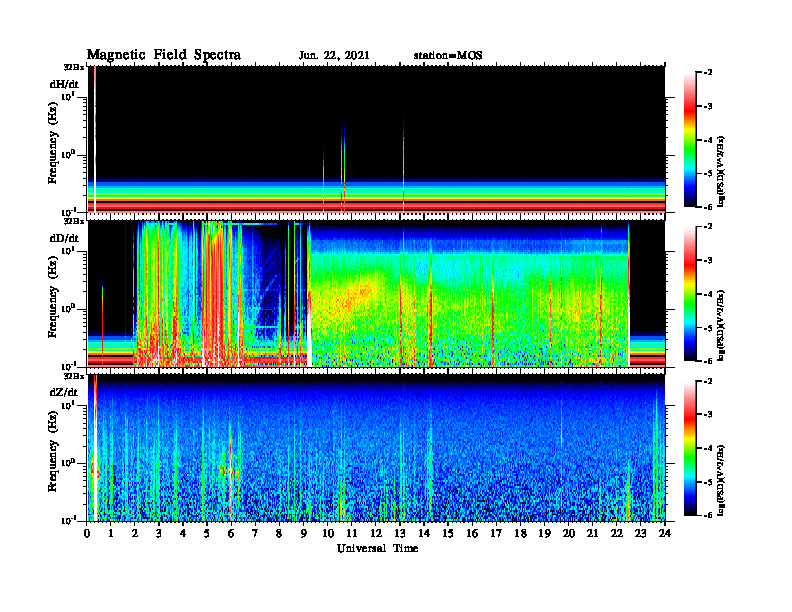Image resolution: width=792 pixels, height=612 pixels.
Task: Click the '-2' tick on dH/dt colorbar
Action: click(x=708, y=73)
